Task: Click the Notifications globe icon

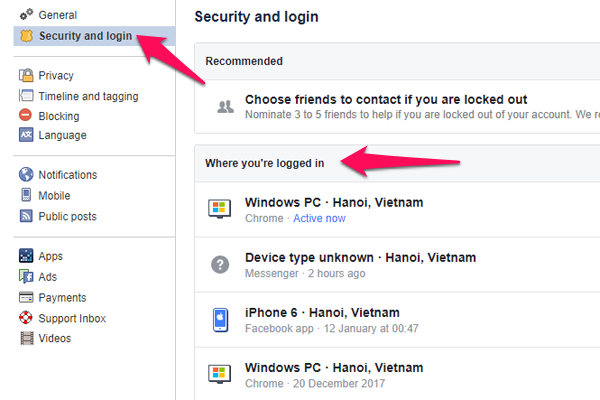Action: click(26, 175)
